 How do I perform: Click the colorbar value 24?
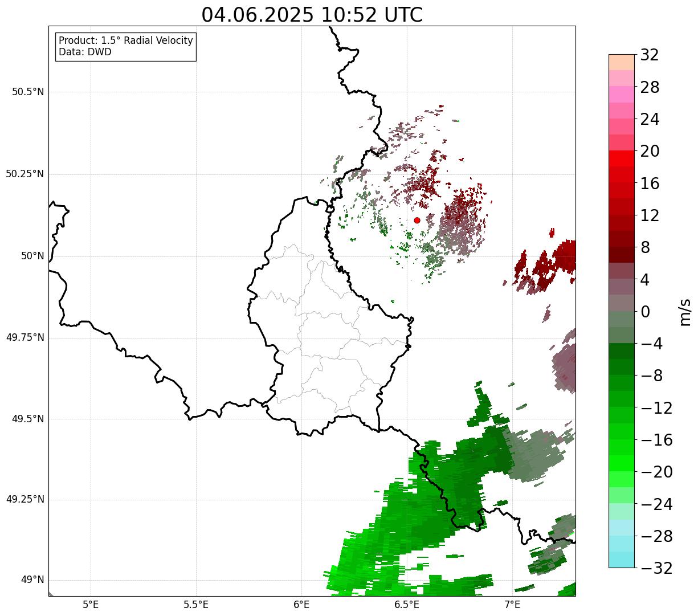650,119
